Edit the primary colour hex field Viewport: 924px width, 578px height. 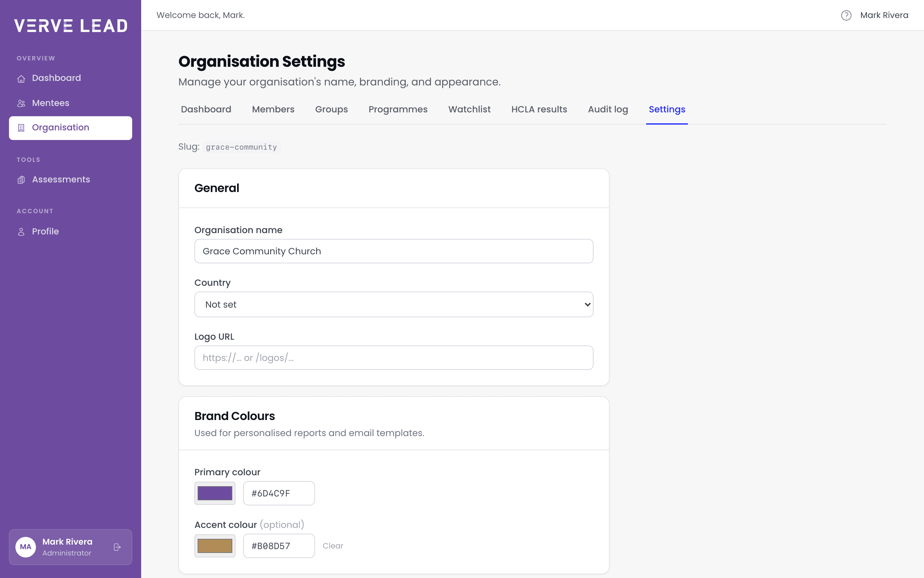coord(279,493)
